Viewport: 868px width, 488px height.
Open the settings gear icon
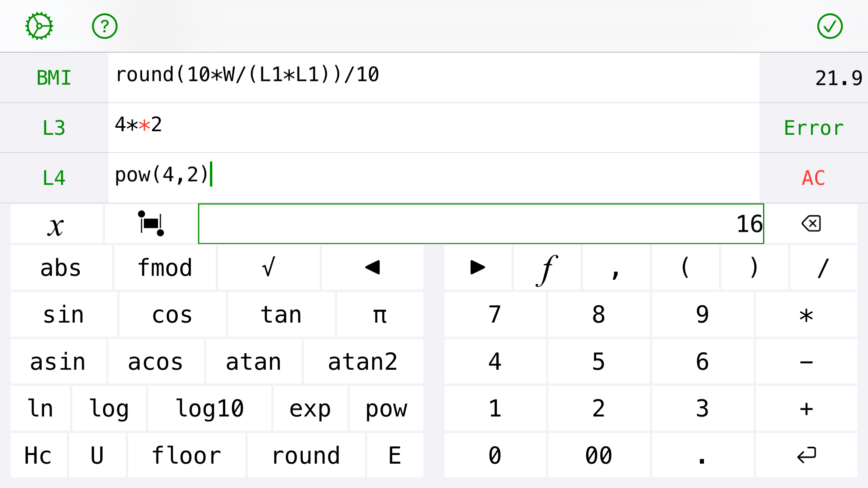39,26
